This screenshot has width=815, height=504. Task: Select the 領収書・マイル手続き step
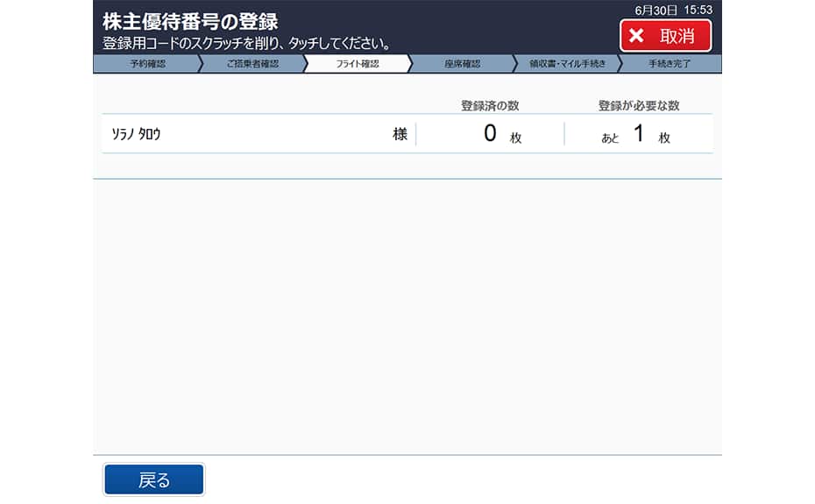(567, 64)
